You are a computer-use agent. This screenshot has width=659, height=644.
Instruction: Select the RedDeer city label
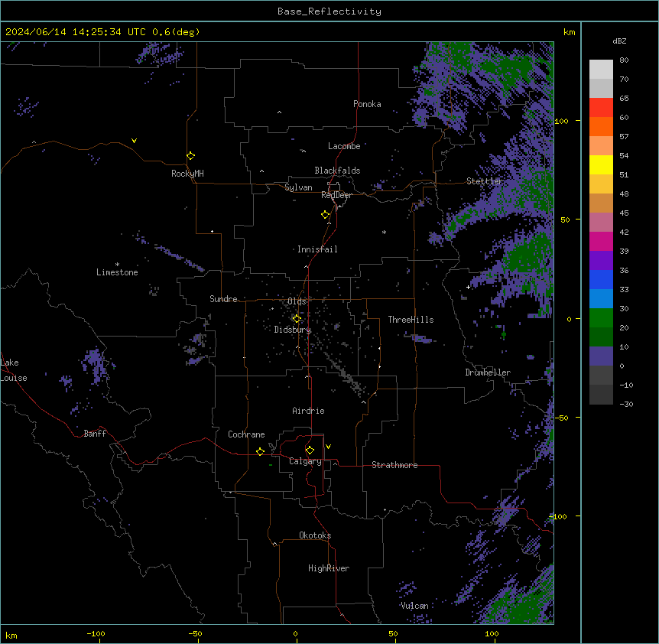[x=336, y=195]
